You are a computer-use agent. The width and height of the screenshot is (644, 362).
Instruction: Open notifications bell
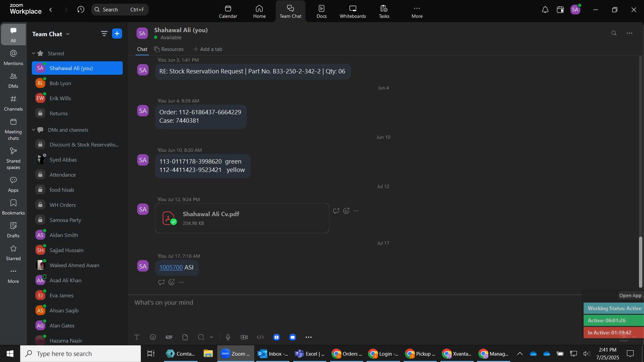545,10
